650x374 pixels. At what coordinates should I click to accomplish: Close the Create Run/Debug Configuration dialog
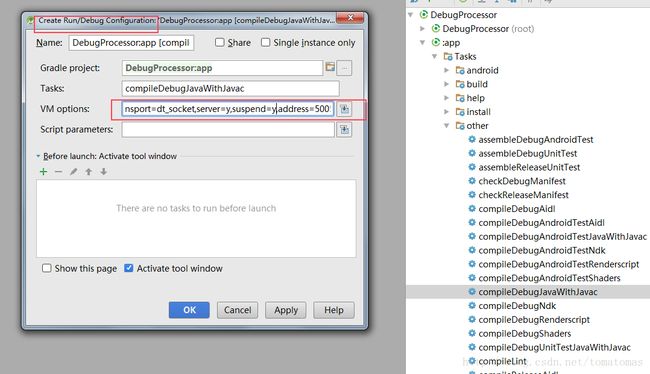(x=350, y=17)
